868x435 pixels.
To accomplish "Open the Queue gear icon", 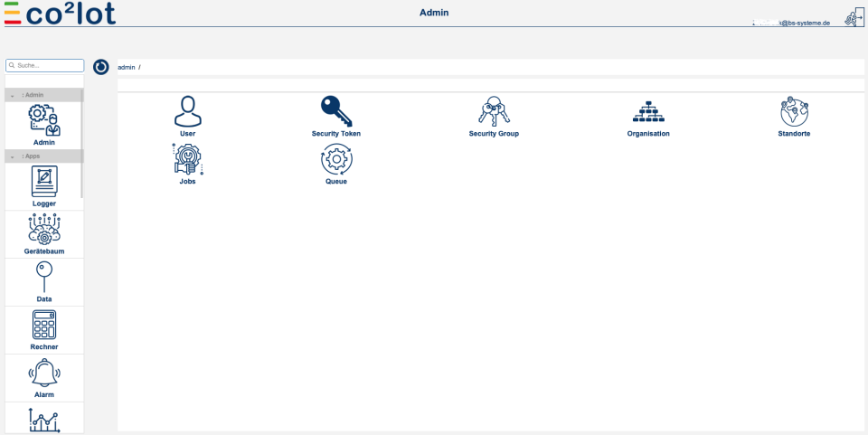I will 336,159.
